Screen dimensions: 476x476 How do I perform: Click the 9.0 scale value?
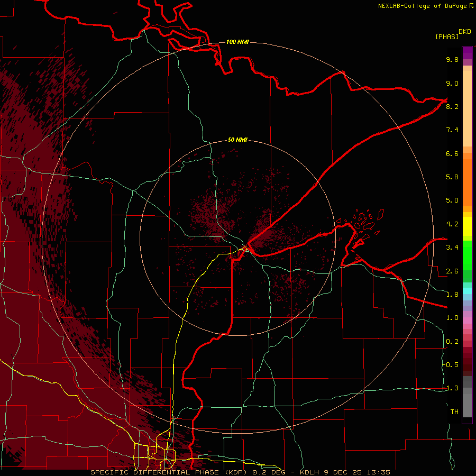pos(452,83)
